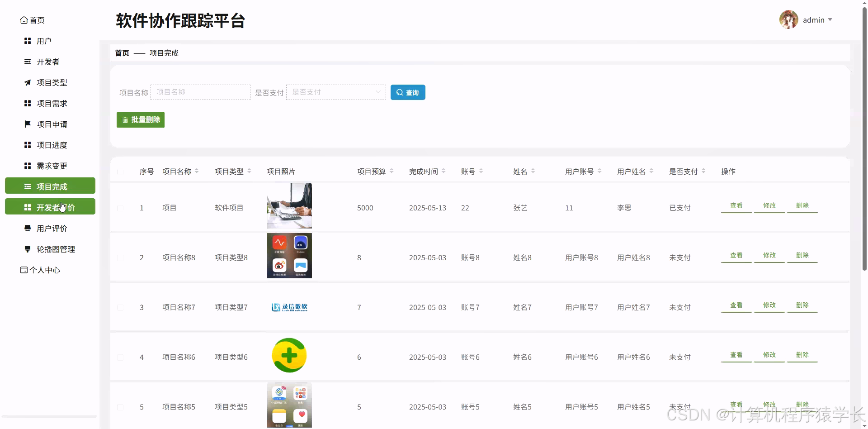This screenshot has height=429, width=868.
Task: Check the checkbox for row 1 项目
Action: [x=120, y=208]
